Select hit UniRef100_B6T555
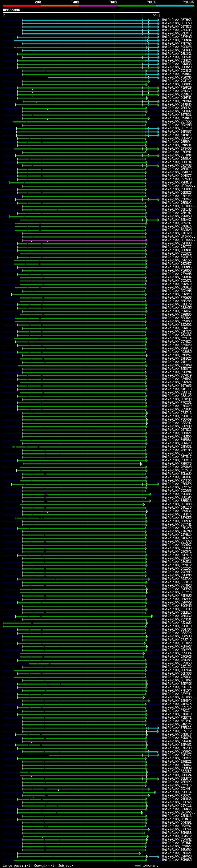Viewport: 197px width, 868px height. pos(177,121)
